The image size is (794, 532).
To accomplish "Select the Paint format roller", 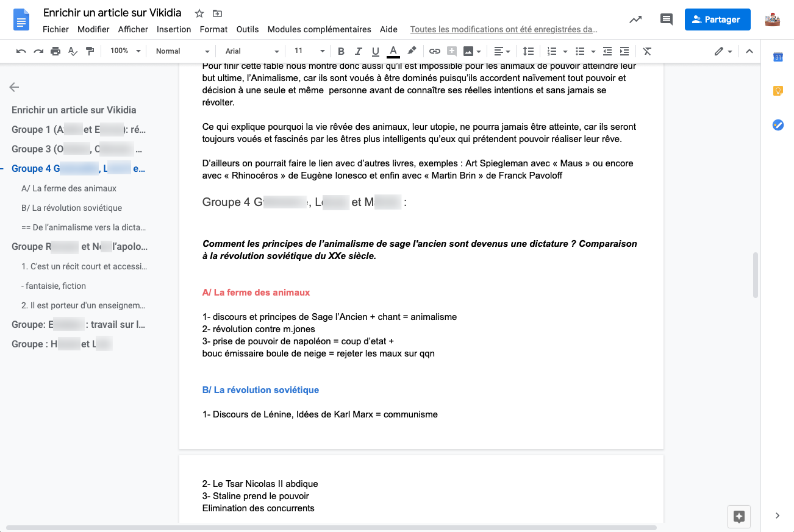I will 90,51.
